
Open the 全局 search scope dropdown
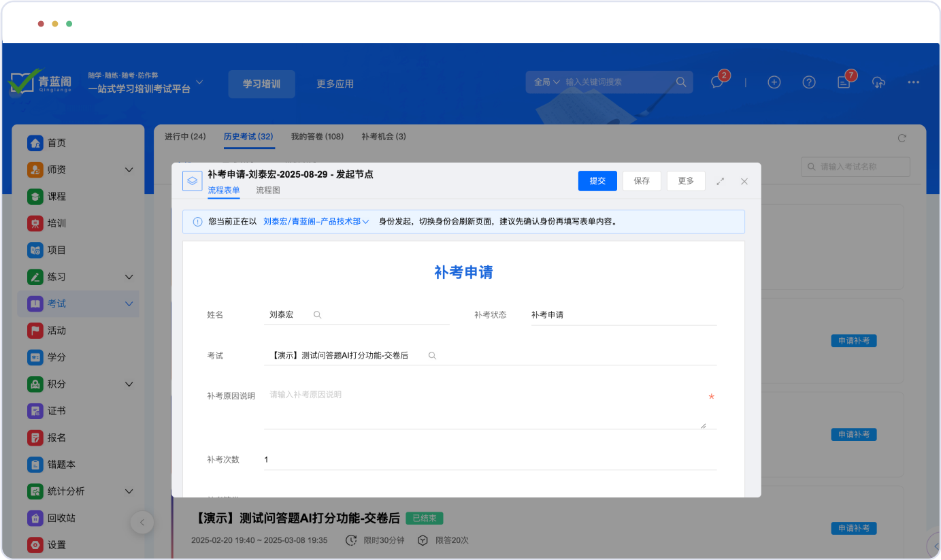click(x=546, y=82)
